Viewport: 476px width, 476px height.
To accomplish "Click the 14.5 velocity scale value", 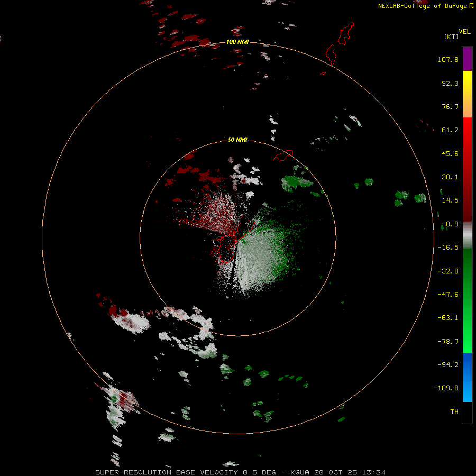I will [x=450, y=200].
